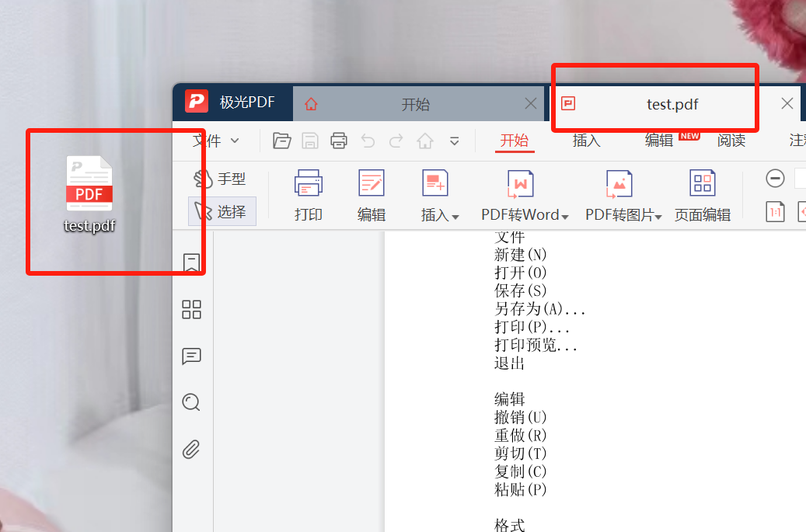Open the comments sidebar panel
The height and width of the screenshot is (532, 806).
point(192,356)
